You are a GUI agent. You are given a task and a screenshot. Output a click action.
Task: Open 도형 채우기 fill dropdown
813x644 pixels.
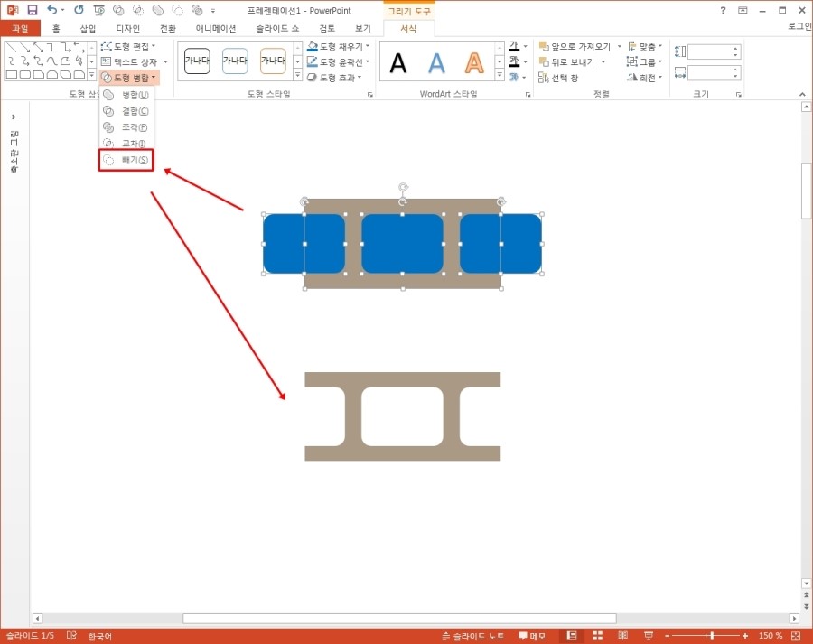(x=338, y=46)
